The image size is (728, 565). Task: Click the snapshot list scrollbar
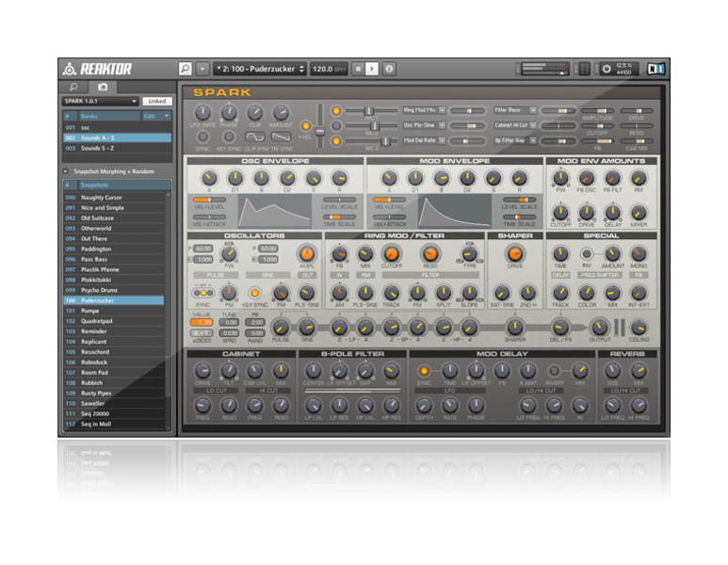(168, 311)
